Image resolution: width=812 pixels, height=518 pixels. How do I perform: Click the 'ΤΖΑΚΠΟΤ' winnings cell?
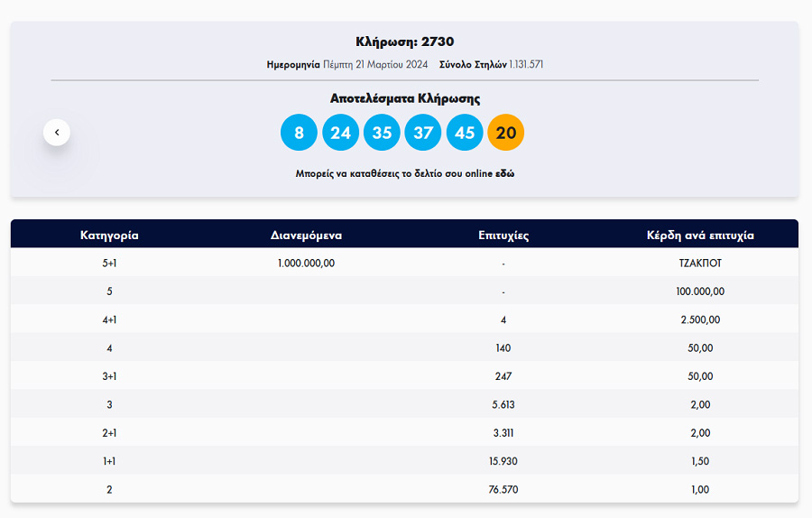tap(699, 264)
